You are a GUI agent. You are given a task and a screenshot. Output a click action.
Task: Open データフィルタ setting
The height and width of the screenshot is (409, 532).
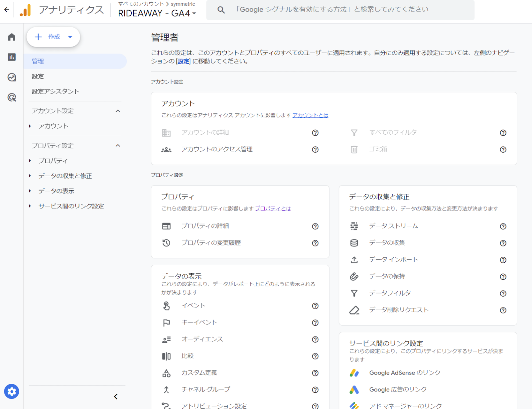coord(390,293)
